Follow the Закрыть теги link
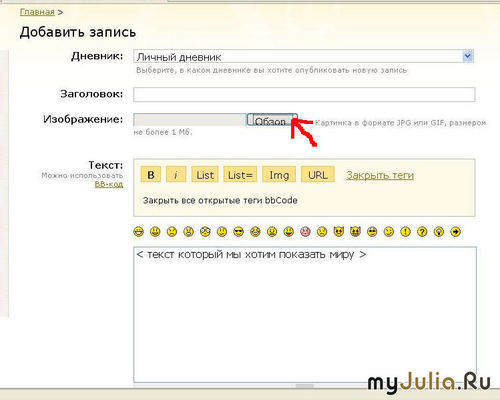Viewport: 500px width, 400px height. pyautogui.click(x=380, y=175)
